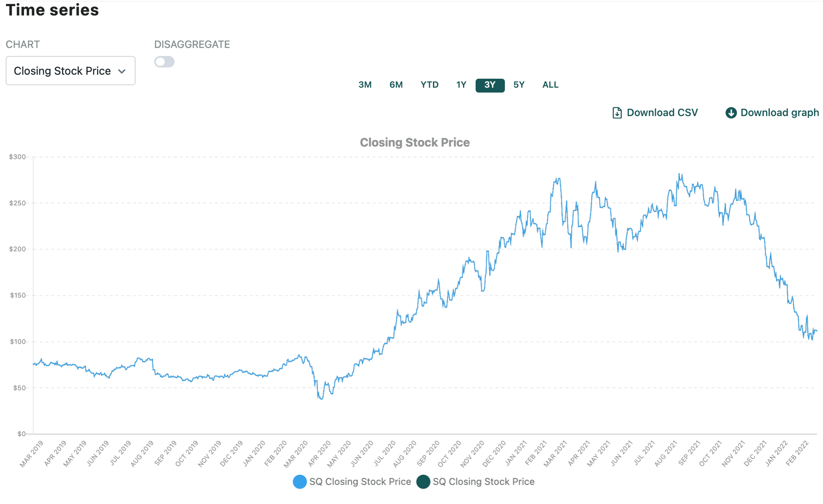Click the Download graph arrow icon
823x504 pixels.
(x=731, y=113)
